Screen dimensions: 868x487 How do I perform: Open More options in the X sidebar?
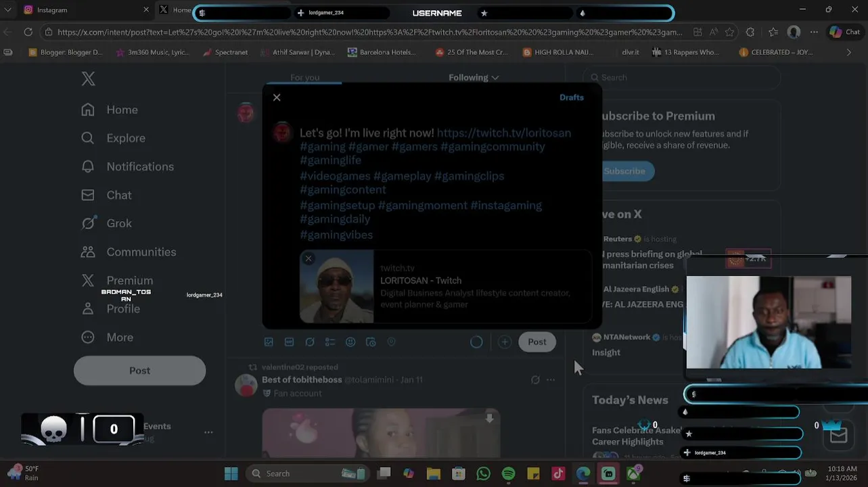click(107, 337)
